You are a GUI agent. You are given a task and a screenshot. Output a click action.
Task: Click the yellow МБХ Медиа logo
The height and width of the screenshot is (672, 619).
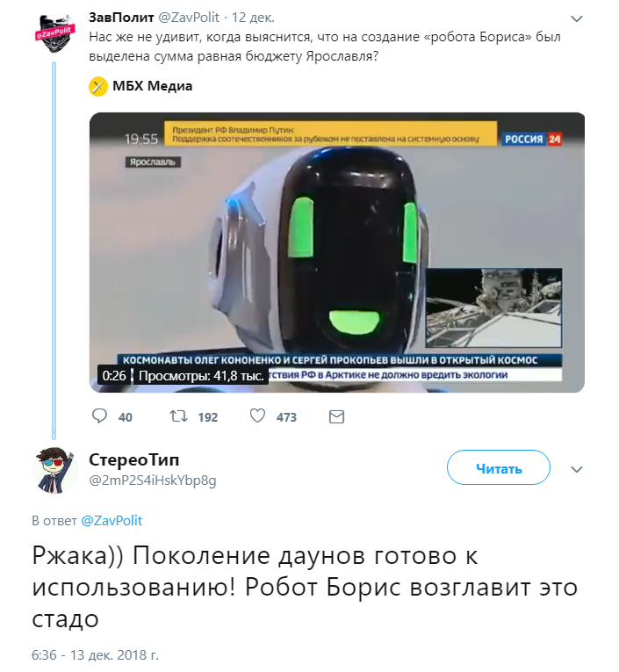pyautogui.click(x=97, y=87)
